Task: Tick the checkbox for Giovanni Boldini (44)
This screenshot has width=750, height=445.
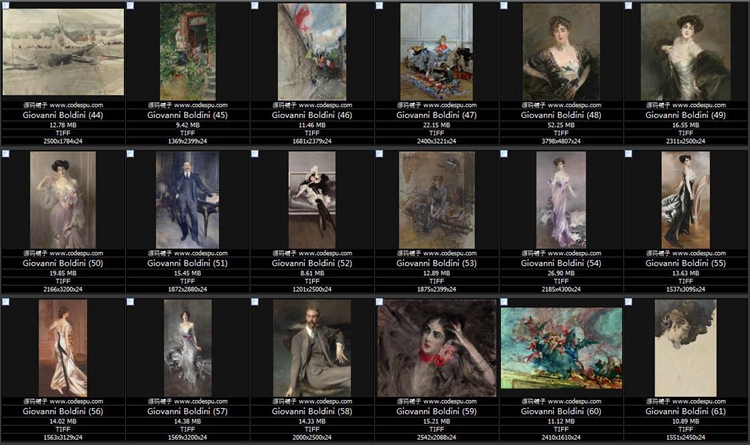Action: click(6, 6)
